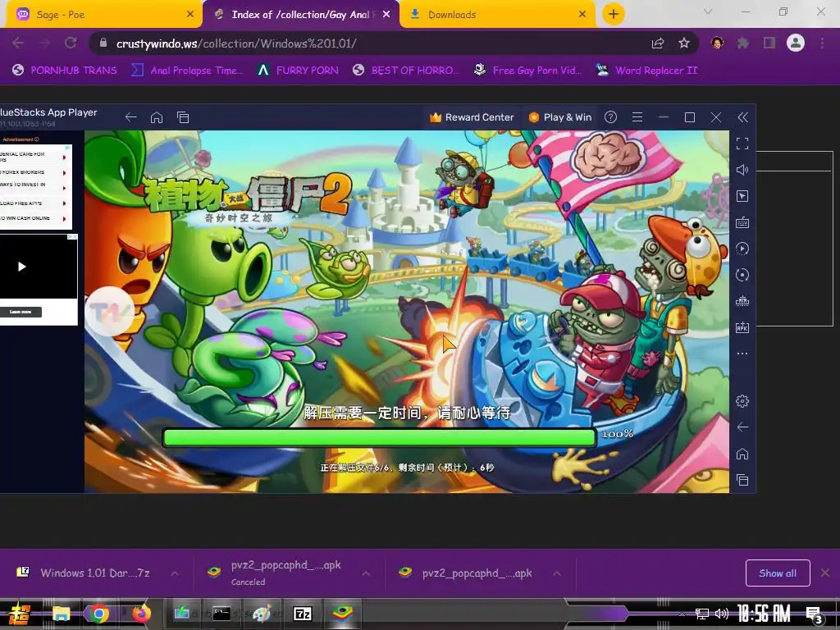Open the BlueStacks hamburger menu

pos(637,117)
